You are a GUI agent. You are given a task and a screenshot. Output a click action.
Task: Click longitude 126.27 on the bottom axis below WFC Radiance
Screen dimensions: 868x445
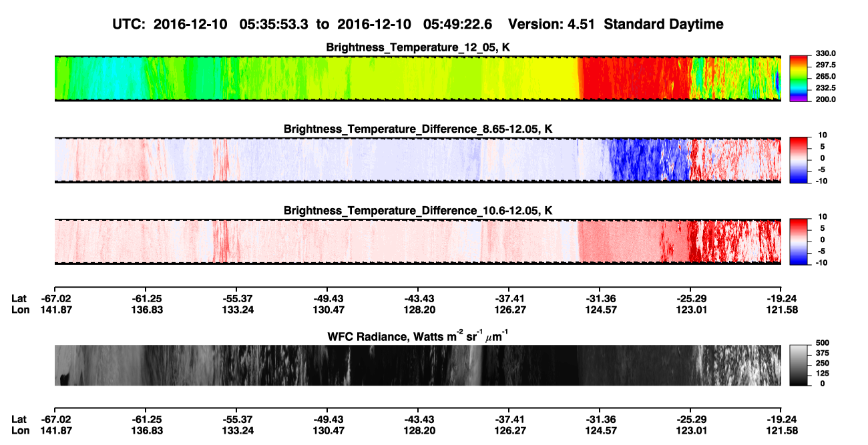(509, 430)
